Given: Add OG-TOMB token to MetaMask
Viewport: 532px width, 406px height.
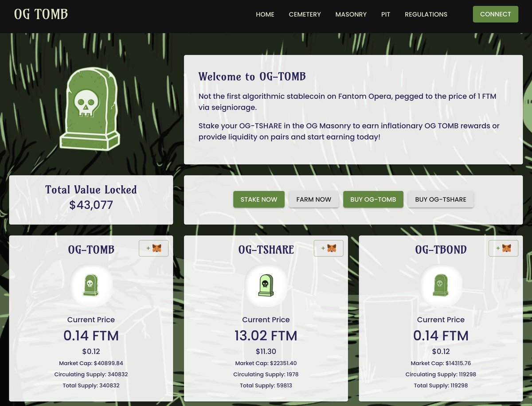Looking at the screenshot, I should [x=153, y=248].
